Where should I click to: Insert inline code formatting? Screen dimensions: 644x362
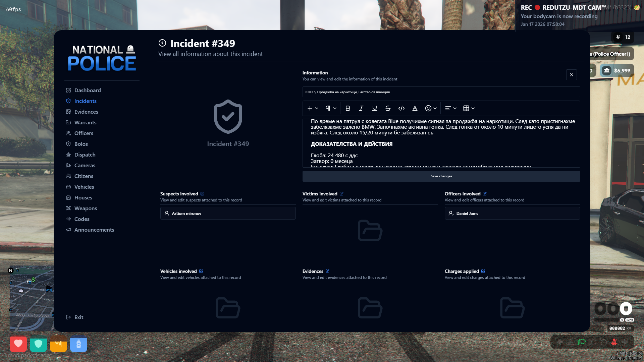click(401, 108)
